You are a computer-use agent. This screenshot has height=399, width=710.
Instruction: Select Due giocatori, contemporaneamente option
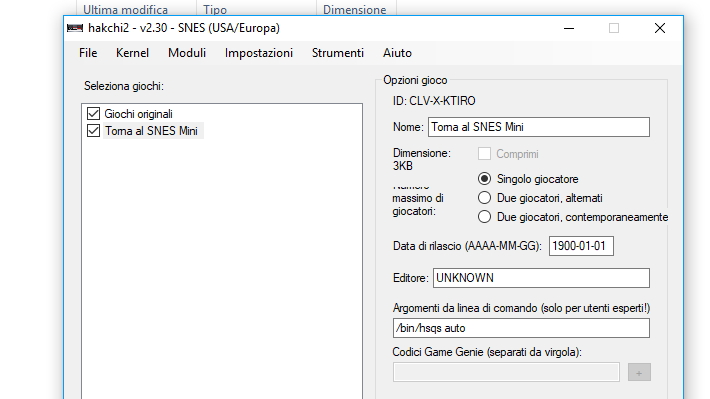[484, 217]
